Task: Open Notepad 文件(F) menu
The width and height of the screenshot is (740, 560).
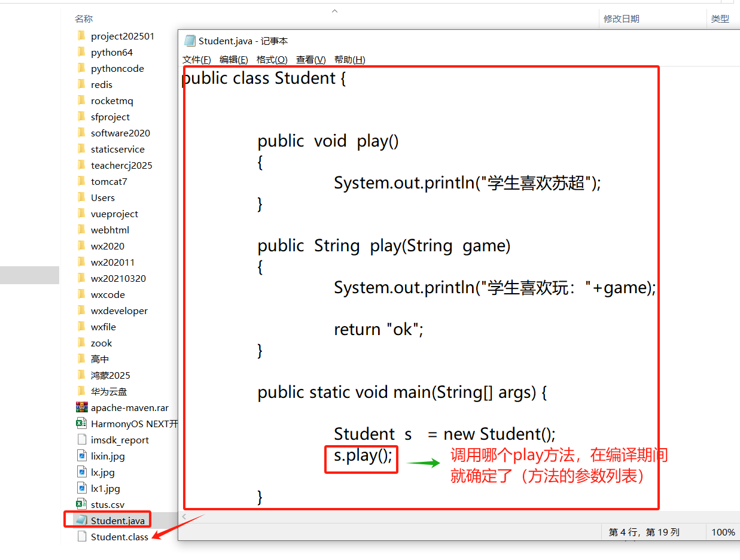Action: pyautogui.click(x=196, y=60)
